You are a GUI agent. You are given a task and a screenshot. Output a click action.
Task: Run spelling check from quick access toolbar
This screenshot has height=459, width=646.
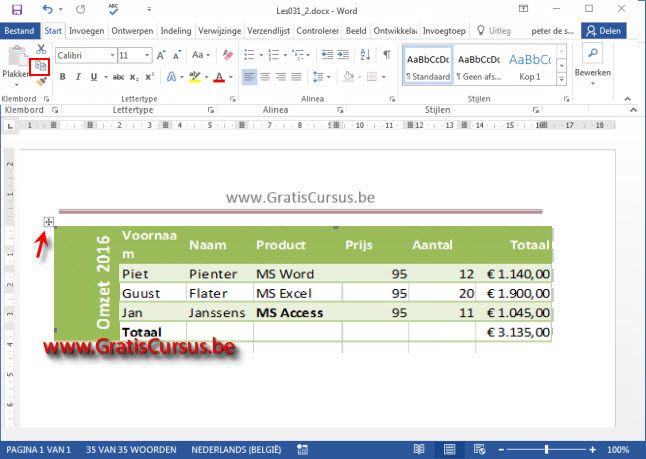113,9
